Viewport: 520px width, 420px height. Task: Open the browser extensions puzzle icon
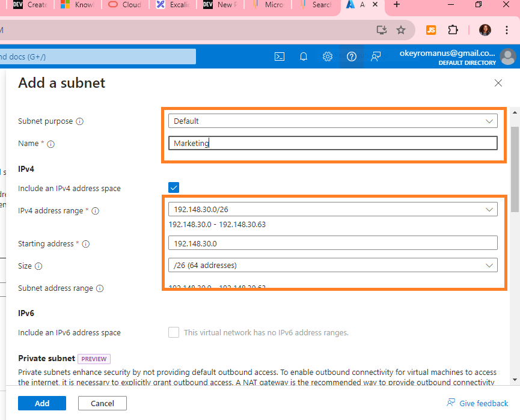point(453,30)
